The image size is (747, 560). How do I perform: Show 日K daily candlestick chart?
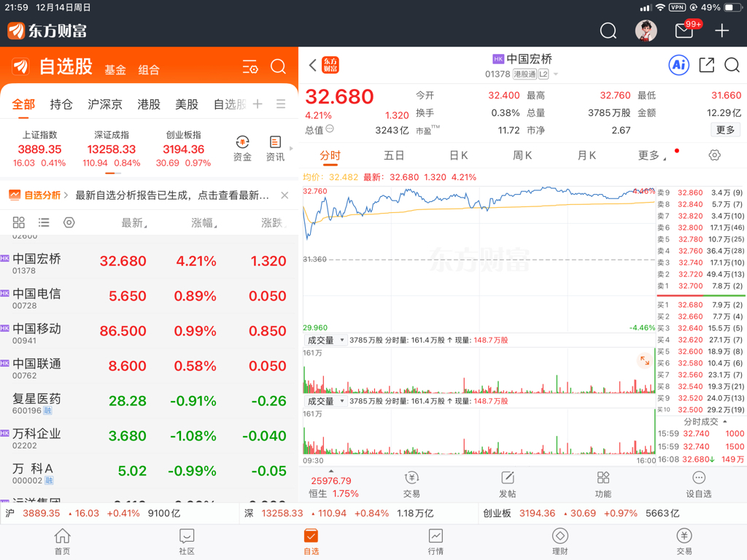pyautogui.click(x=459, y=156)
